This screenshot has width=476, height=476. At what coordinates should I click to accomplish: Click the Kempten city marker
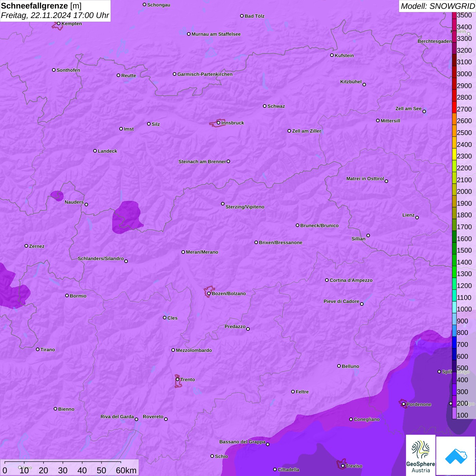pyautogui.click(x=58, y=23)
